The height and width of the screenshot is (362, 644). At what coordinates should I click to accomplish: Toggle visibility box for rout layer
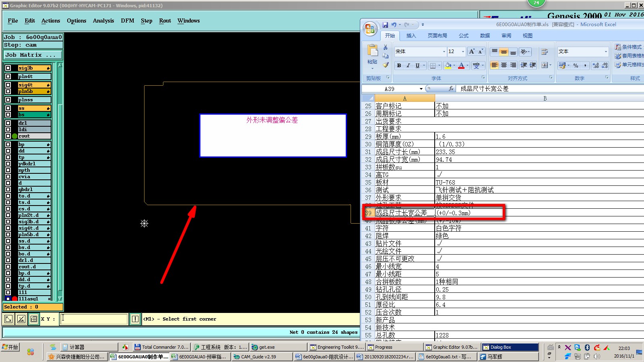[x=8, y=136]
